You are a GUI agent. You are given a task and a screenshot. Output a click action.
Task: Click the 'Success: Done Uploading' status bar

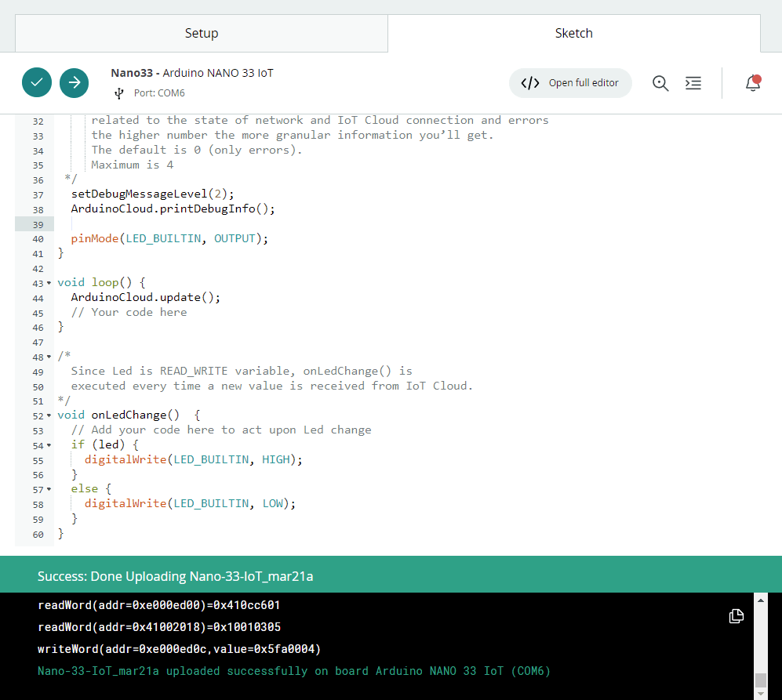pos(391,575)
